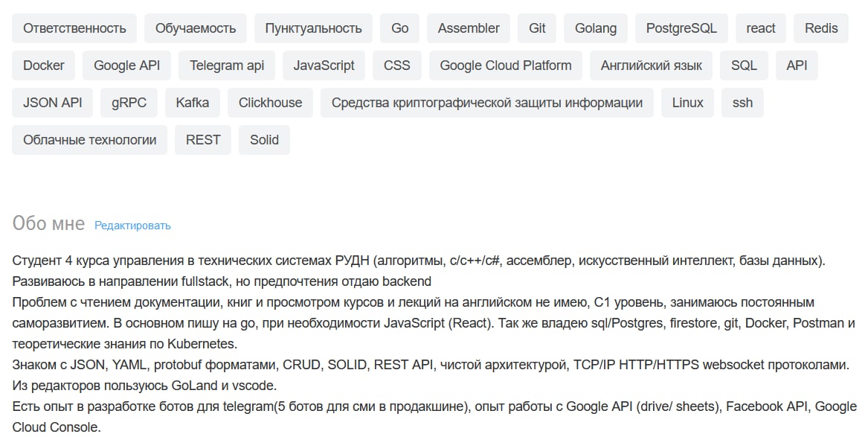Select the JavaScript skill tag
The width and height of the screenshot is (868, 437).
point(324,66)
